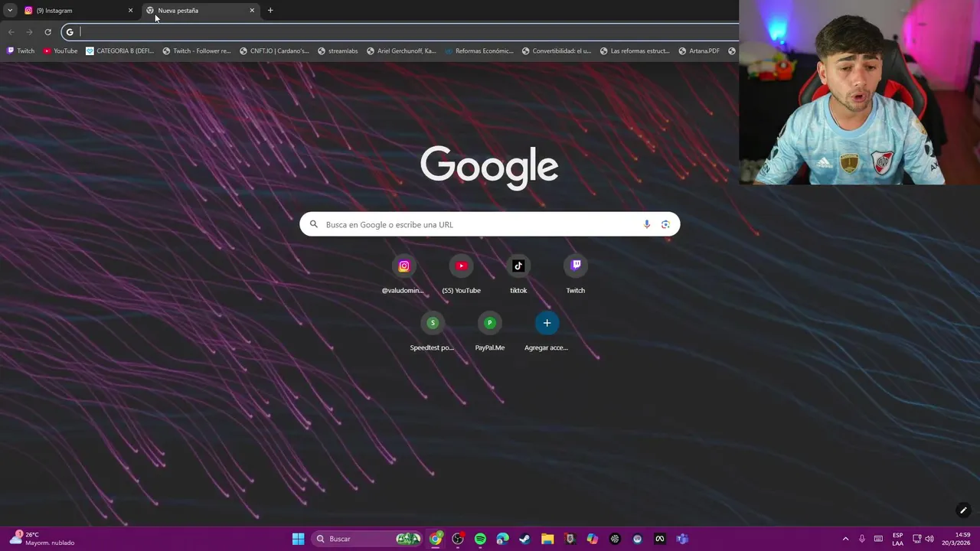Open the Artana.PDF bookmark
The image size is (980, 551).
coord(699,51)
